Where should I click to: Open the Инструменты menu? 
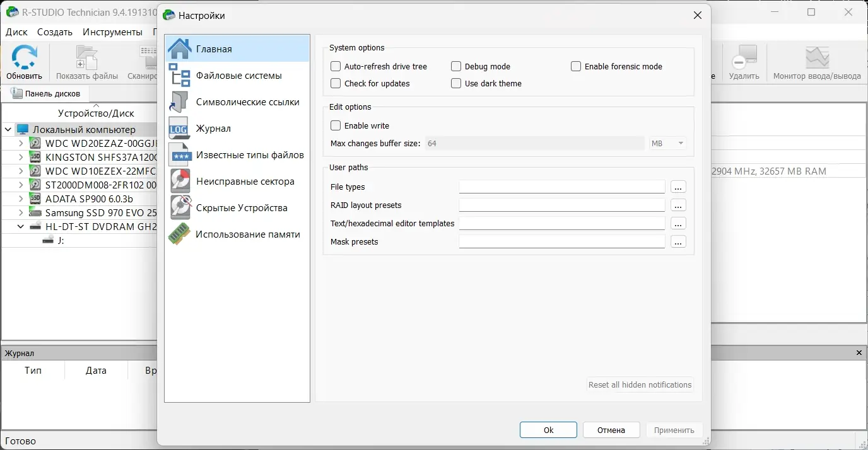click(x=112, y=32)
